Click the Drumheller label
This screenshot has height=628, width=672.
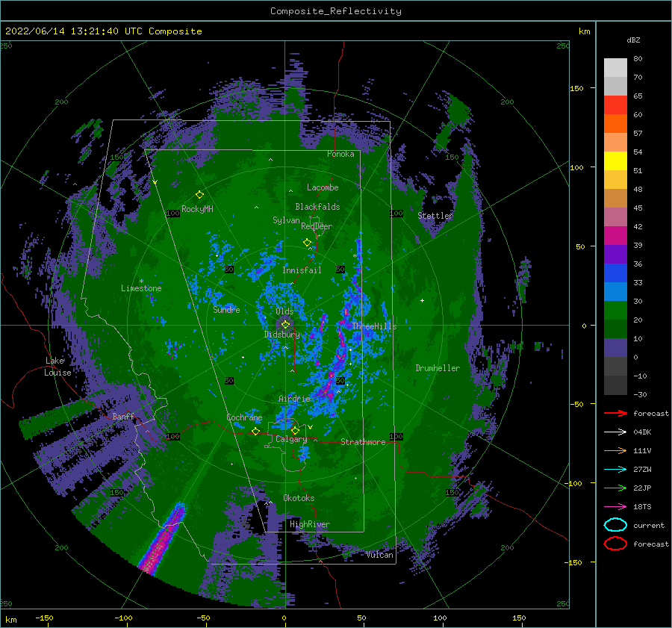[x=438, y=368]
